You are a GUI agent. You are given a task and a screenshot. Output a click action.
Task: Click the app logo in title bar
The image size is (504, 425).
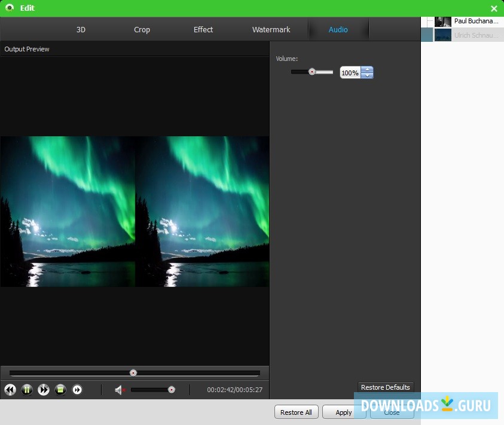pyautogui.click(x=10, y=8)
